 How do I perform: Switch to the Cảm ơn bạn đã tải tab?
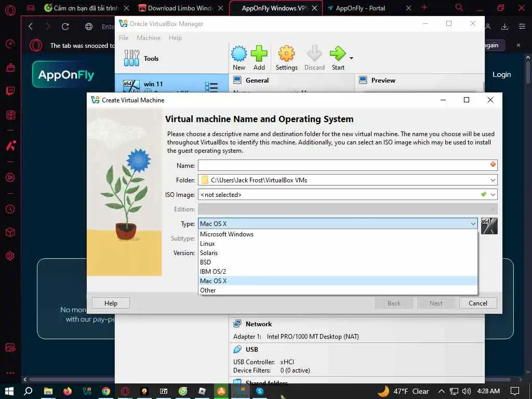pos(87,8)
